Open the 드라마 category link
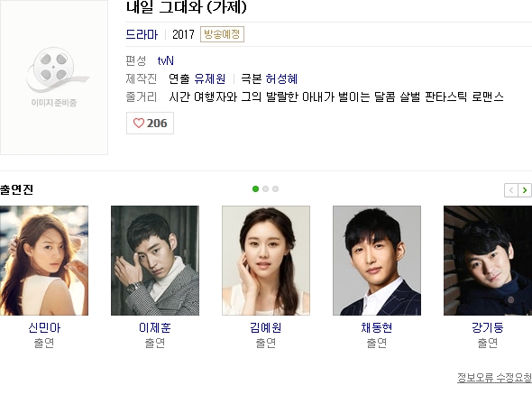Viewport: 532px width, 413px height. 142,34
